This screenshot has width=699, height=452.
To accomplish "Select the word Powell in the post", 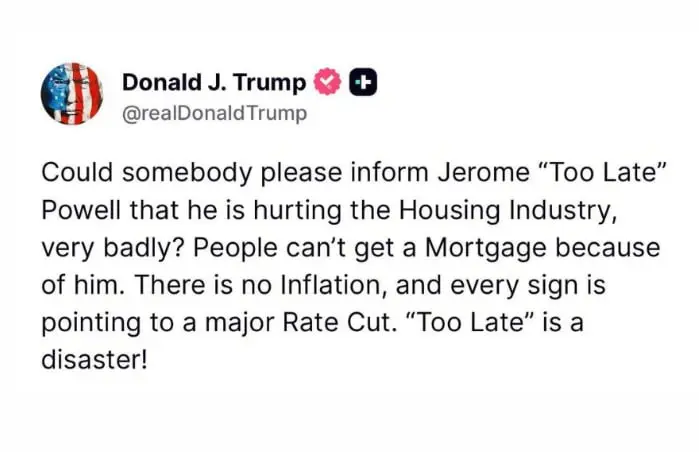I will point(81,210).
